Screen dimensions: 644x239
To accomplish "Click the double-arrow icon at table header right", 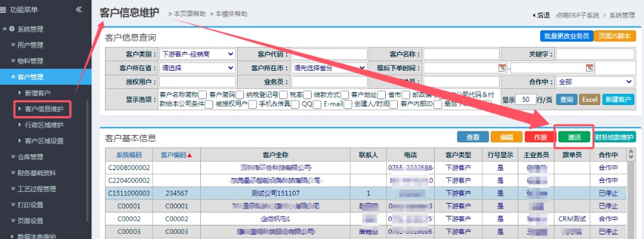I will tap(631, 155).
